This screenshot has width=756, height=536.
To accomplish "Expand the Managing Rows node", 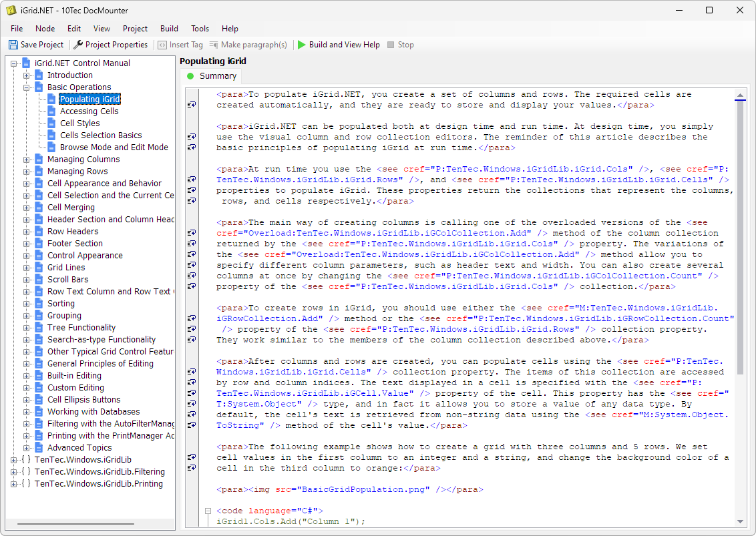I will click(27, 172).
